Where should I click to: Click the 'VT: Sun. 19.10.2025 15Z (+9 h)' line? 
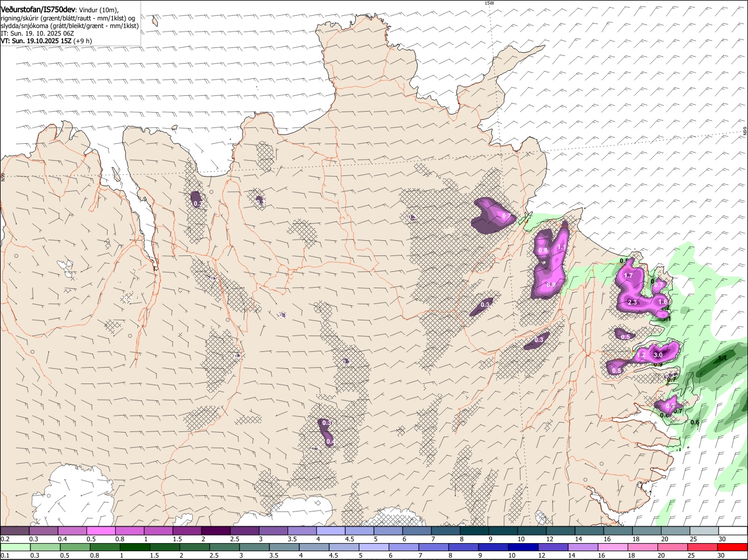click(x=46, y=41)
